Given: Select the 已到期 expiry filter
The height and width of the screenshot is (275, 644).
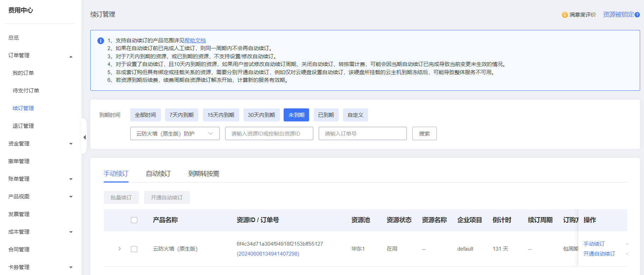Looking at the screenshot, I should click(x=326, y=115).
